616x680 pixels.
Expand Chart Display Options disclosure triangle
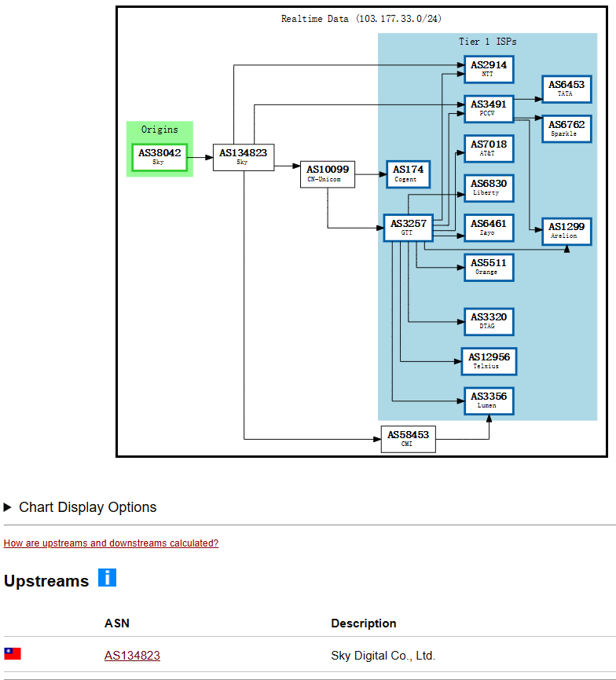point(7,507)
